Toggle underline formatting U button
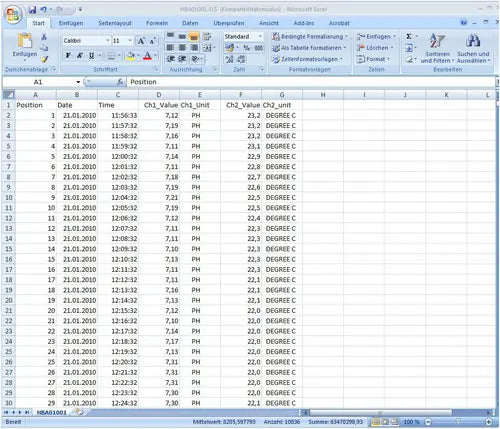 [91, 56]
